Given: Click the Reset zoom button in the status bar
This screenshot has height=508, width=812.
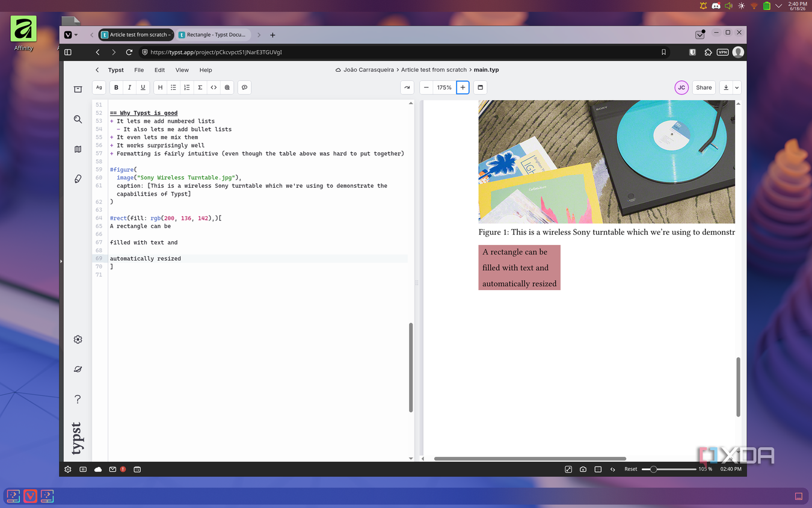Looking at the screenshot, I should (x=630, y=469).
